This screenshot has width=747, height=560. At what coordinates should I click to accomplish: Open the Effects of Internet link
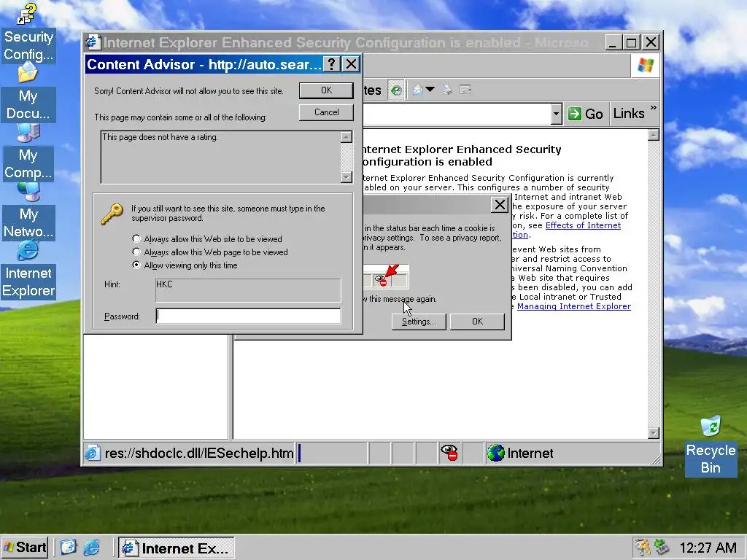point(583,225)
